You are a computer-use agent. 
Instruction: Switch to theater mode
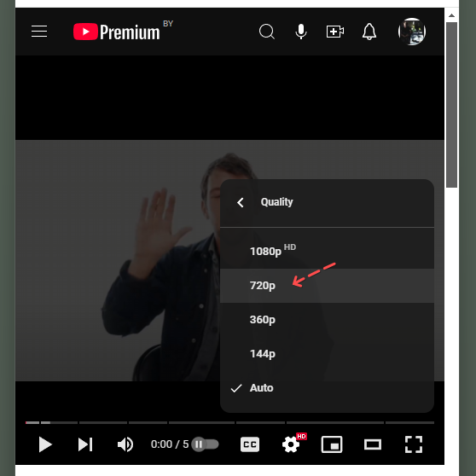(373, 444)
